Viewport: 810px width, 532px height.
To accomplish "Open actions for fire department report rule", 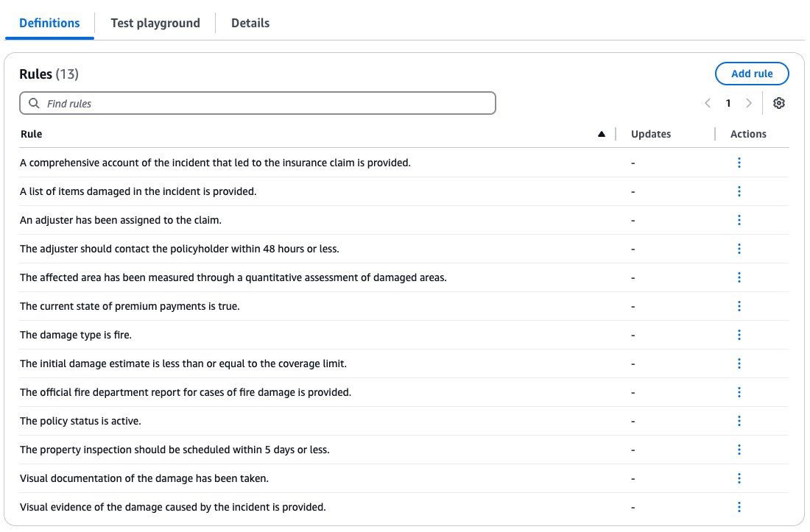I will (x=739, y=392).
